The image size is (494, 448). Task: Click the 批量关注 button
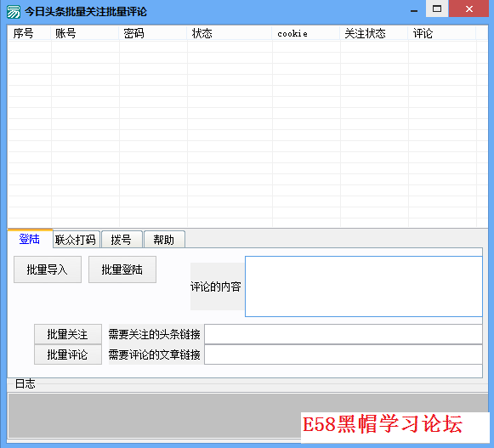68,334
